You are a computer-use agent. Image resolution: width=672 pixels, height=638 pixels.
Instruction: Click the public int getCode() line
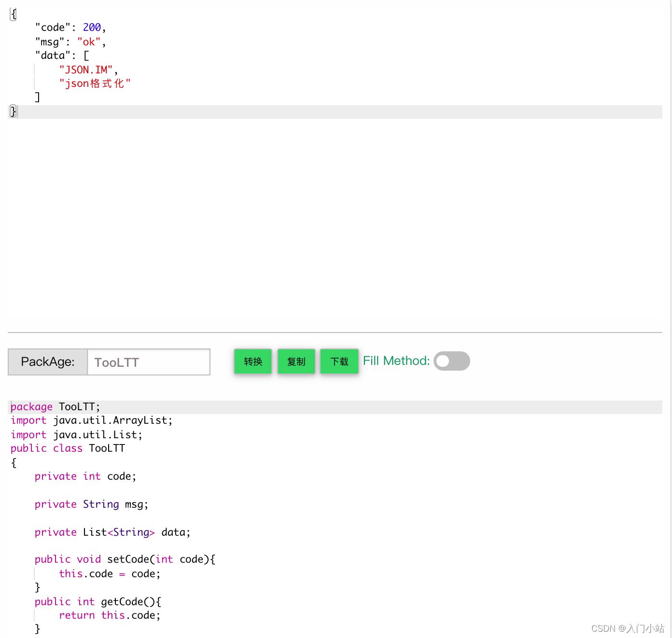click(x=98, y=602)
